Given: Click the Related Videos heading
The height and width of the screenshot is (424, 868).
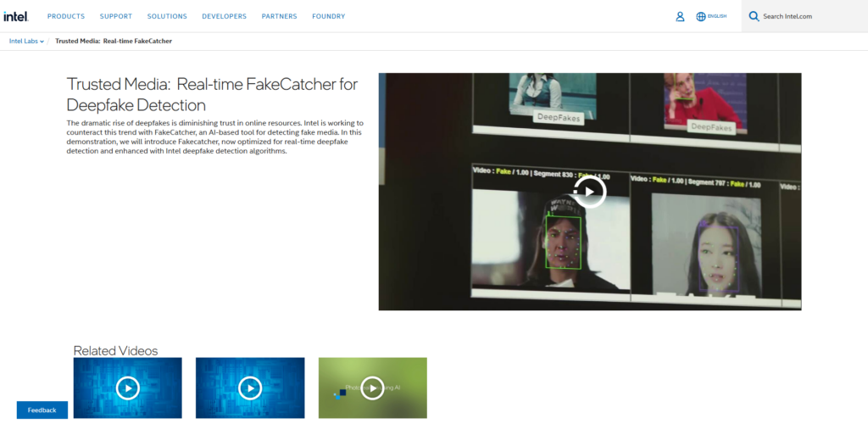Looking at the screenshot, I should click(x=115, y=350).
